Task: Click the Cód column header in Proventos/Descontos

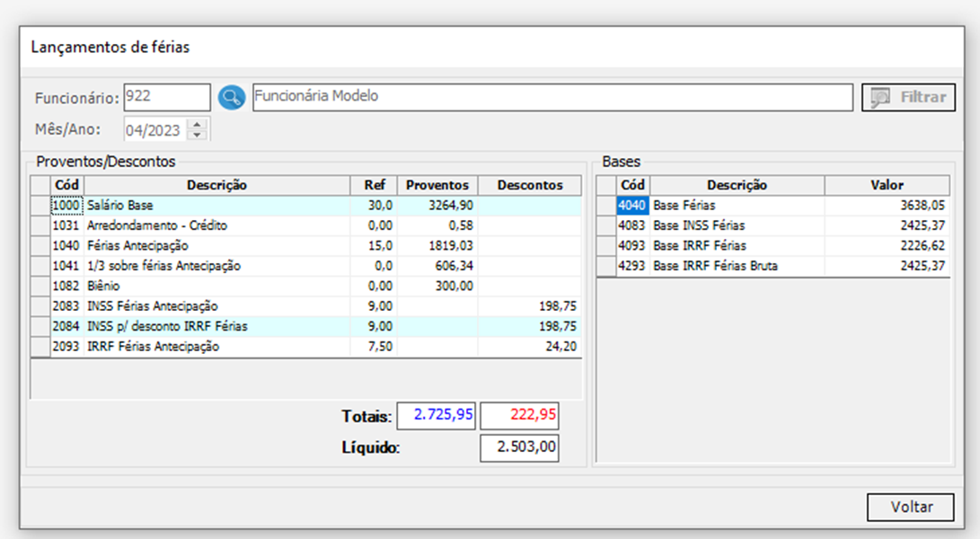Action: (66, 185)
